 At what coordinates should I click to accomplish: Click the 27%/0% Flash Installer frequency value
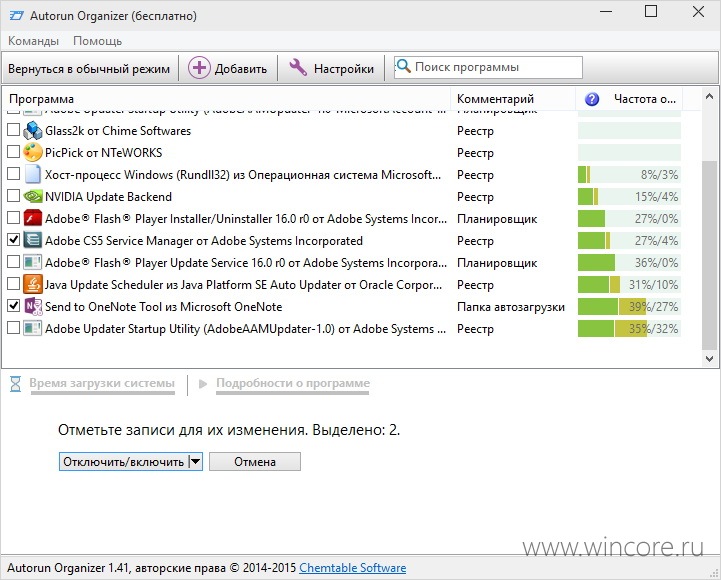[x=657, y=218]
